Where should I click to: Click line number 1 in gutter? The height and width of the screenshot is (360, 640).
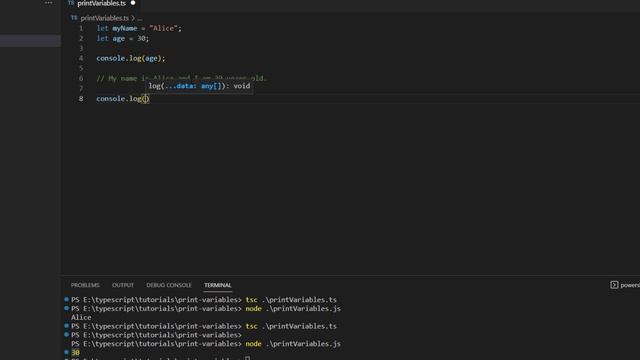coord(81,28)
